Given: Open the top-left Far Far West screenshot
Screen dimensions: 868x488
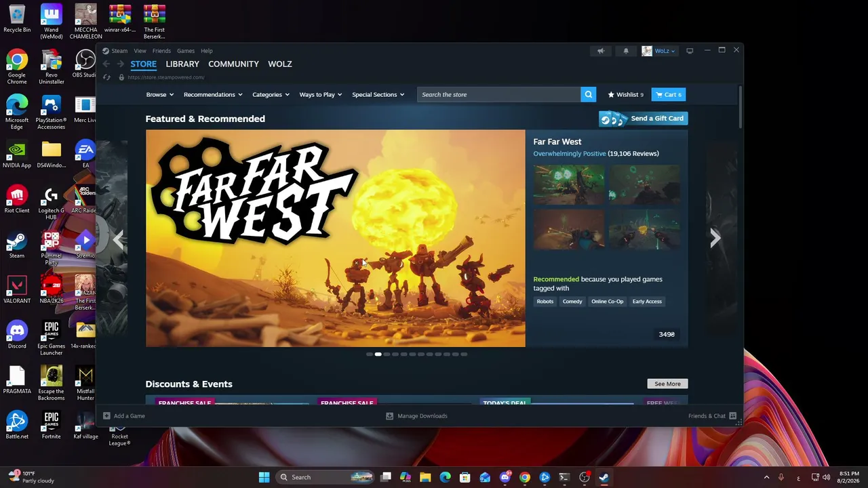Looking at the screenshot, I should (x=568, y=185).
